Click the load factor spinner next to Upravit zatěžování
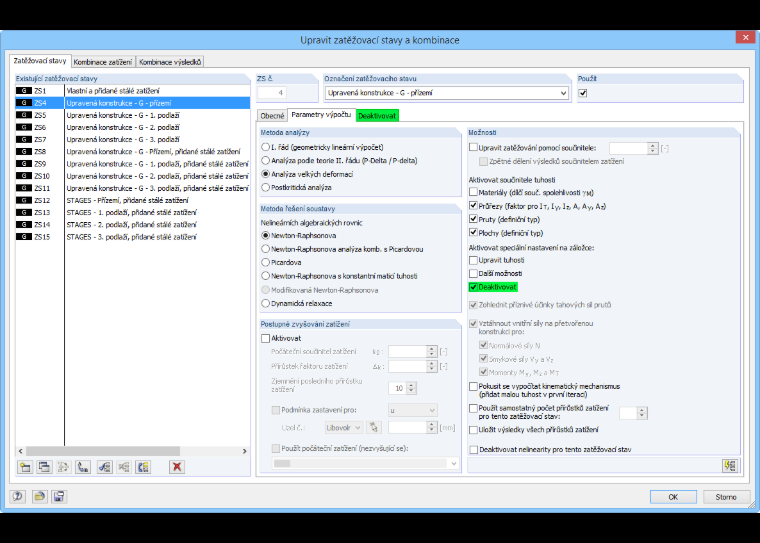Screen dimensions: 760x543 652,148
